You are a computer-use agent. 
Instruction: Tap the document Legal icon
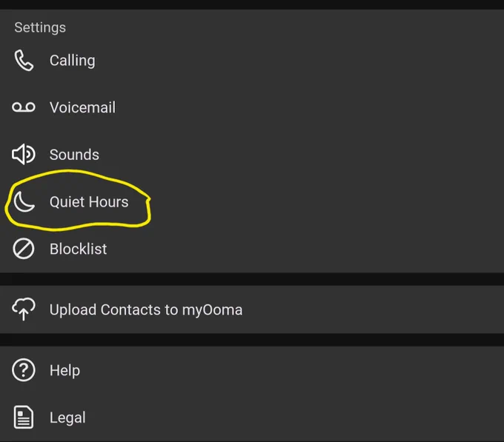tap(24, 418)
